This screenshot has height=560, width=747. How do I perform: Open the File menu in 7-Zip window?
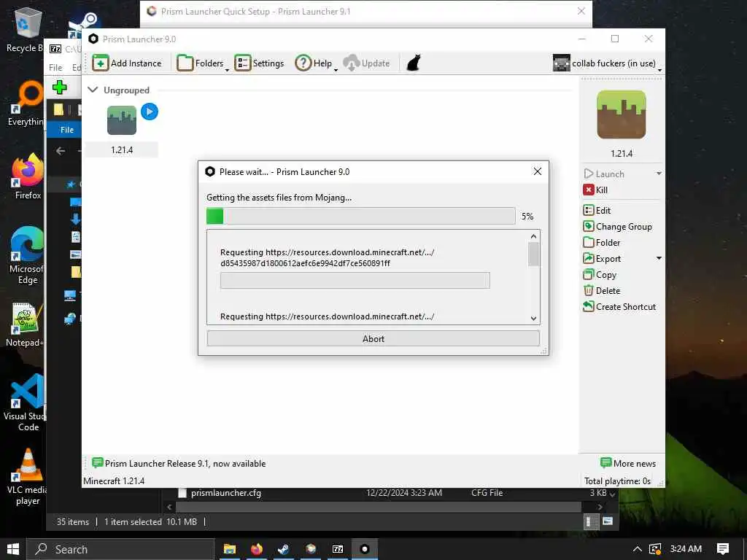(x=55, y=68)
